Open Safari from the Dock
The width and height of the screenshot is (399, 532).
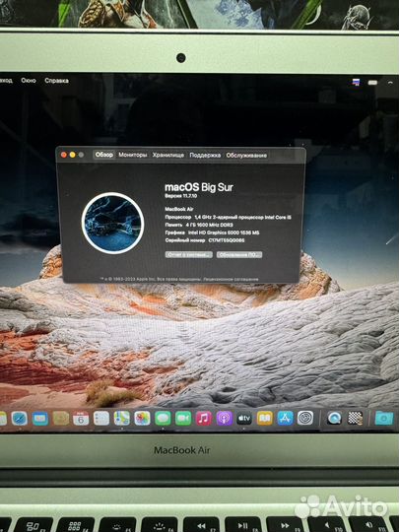(20, 419)
